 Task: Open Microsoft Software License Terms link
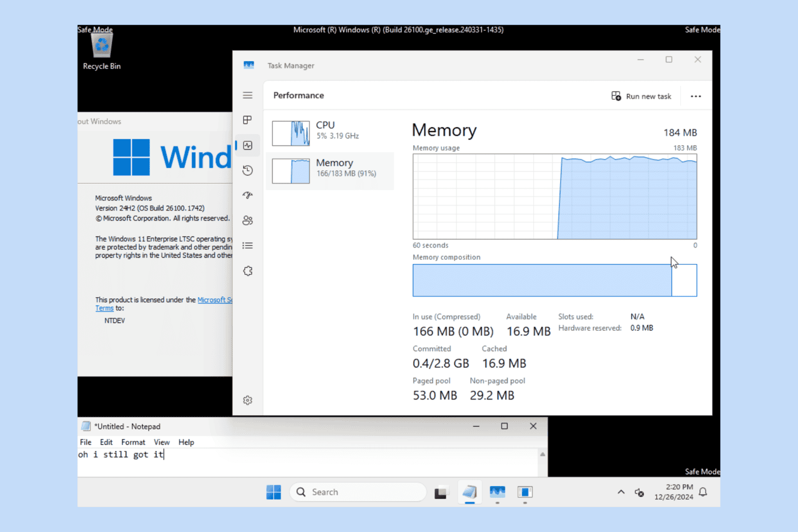[215, 300]
